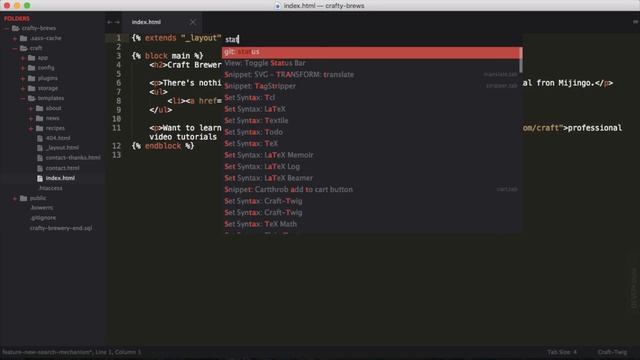This screenshot has height=360, width=640.
Task: Expand the storage folder
Action: pyautogui.click(x=23, y=88)
